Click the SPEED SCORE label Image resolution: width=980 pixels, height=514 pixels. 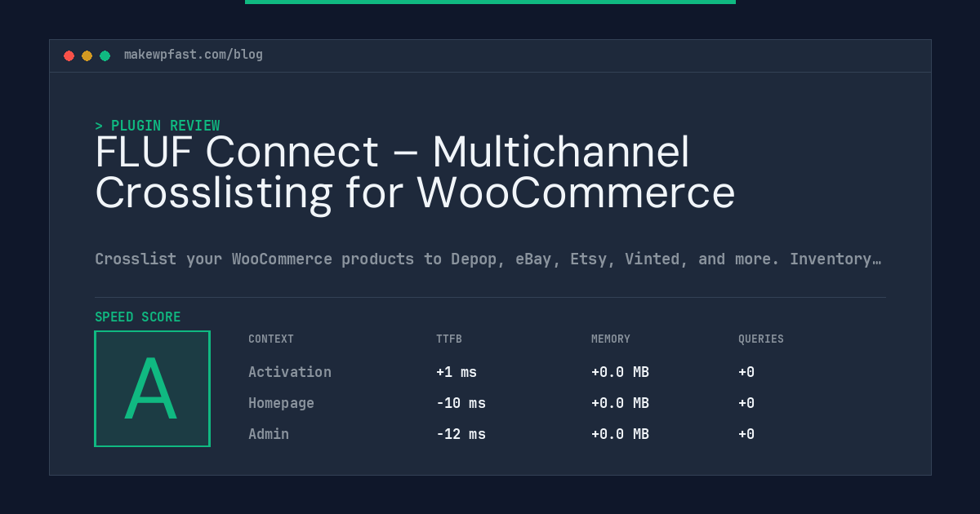[138, 317]
